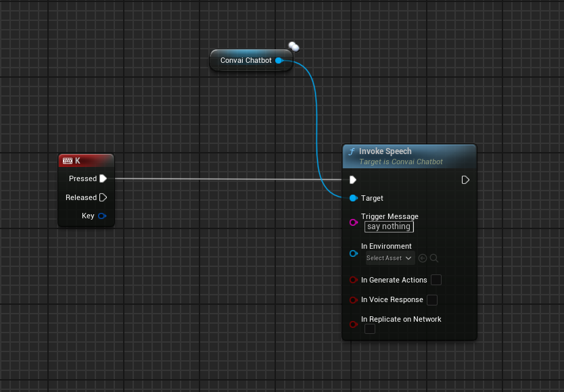Viewport: 564px width, 392px height.
Task: Click the In Environment input pin
Action: 353,253
